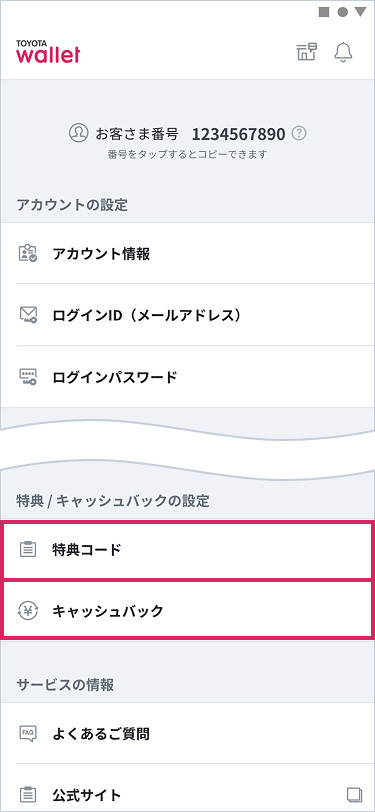375x812 pixels.
Task: Tap the store locator icon in header
Action: [307, 52]
